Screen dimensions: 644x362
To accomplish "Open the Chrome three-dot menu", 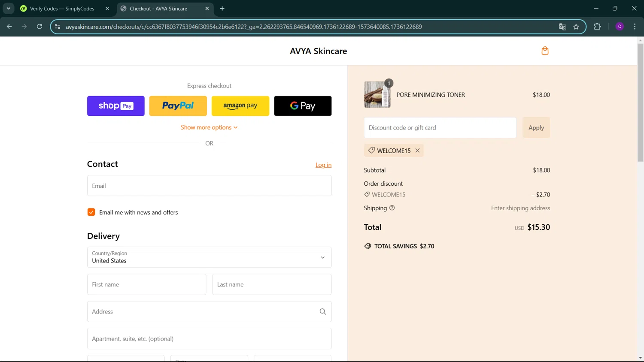I will 635,27.
